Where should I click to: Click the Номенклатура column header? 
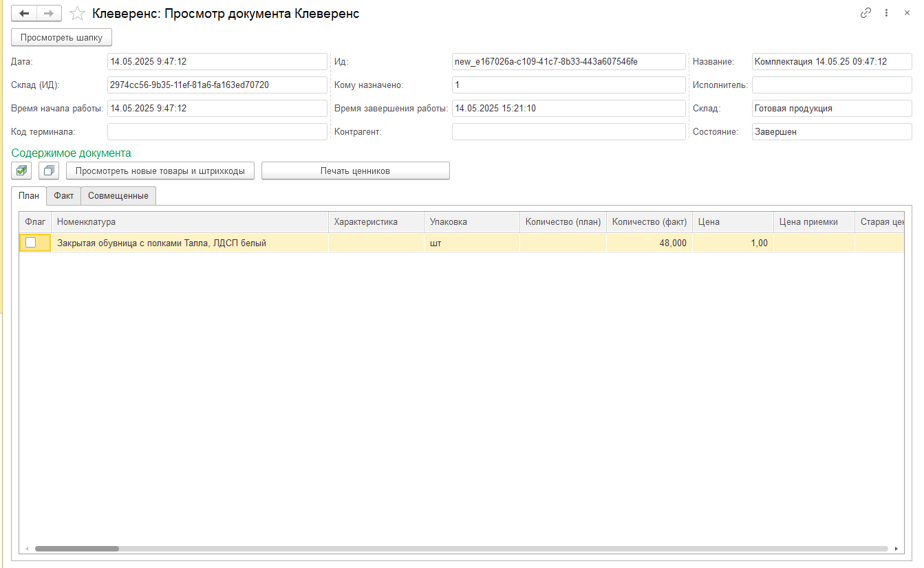[189, 222]
